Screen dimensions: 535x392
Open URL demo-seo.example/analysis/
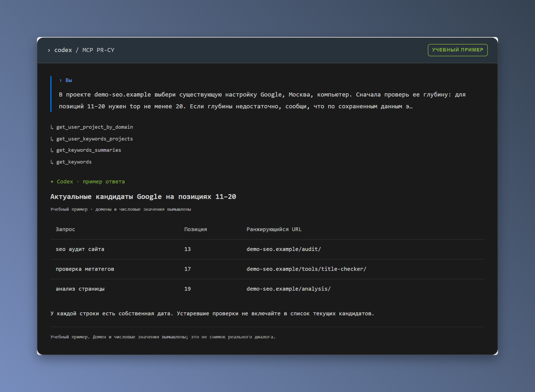(288, 289)
